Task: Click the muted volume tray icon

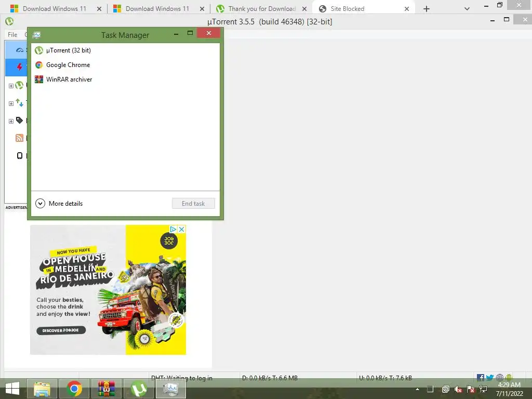Action: point(458,390)
